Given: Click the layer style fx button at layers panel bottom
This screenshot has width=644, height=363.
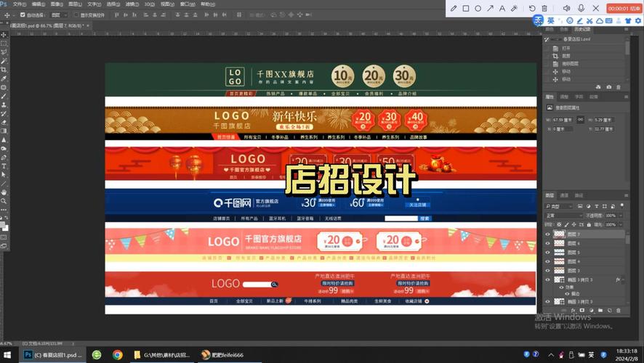Looking at the screenshot, I should [x=573, y=311].
